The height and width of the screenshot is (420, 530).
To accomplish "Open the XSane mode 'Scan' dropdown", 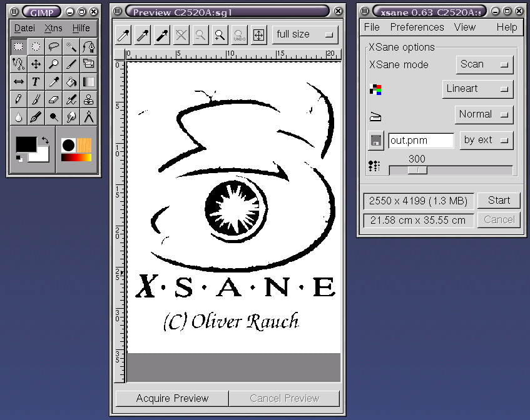I will [485, 64].
